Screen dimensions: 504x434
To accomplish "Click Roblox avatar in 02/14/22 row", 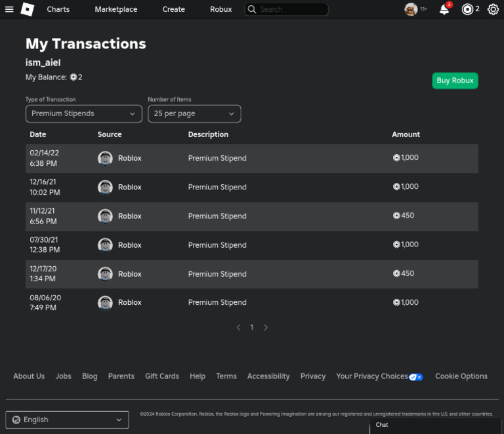I will (105, 158).
